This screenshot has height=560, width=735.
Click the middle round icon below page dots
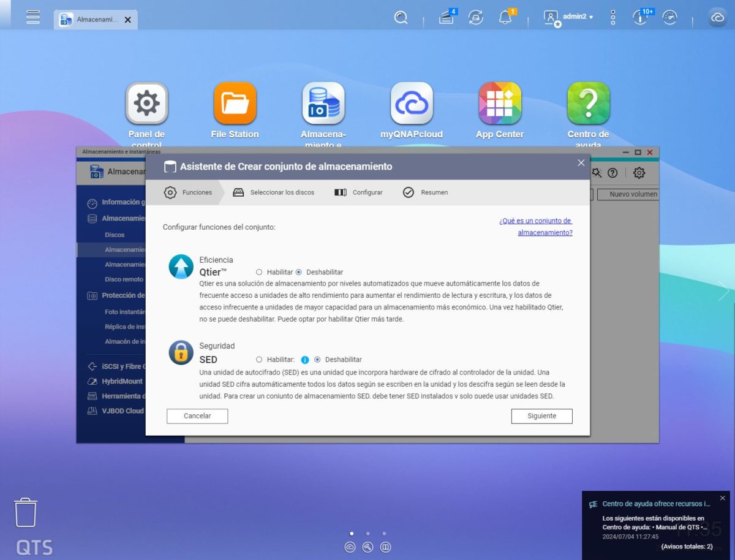point(367,547)
